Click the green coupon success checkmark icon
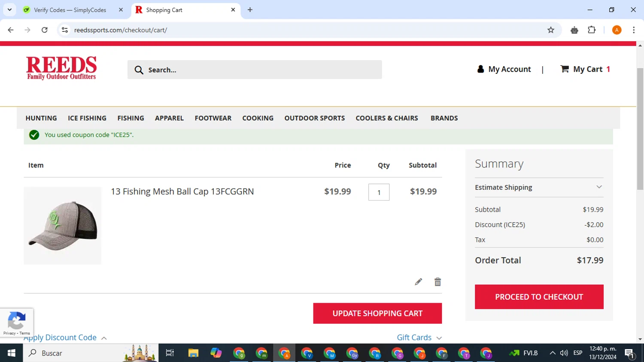The height and width of the screenshot is (362, 644). [x=34, y=135]
